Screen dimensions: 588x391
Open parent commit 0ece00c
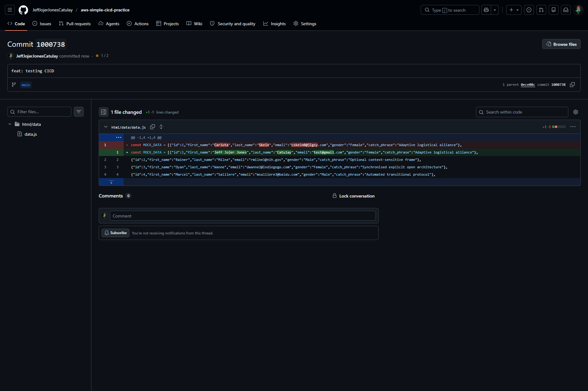tap(528, 85)
